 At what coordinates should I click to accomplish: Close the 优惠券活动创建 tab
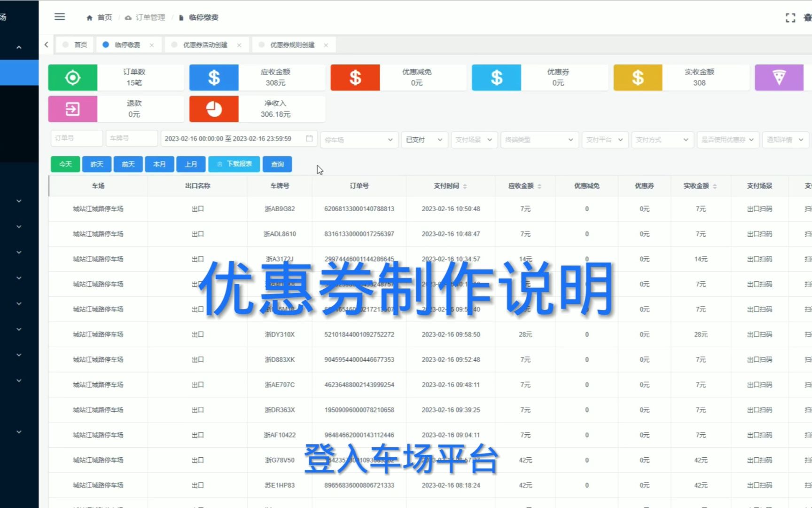239,45
